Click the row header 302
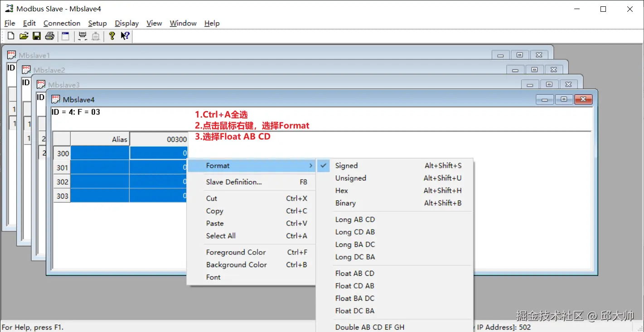644x332 pixels. click(x=62, y=181)
